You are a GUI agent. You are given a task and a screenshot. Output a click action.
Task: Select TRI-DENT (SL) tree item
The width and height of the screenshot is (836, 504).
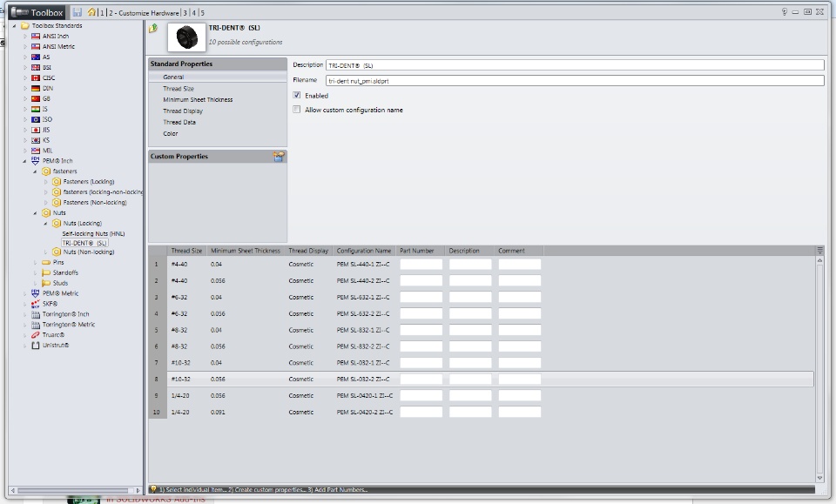point(84,243)
